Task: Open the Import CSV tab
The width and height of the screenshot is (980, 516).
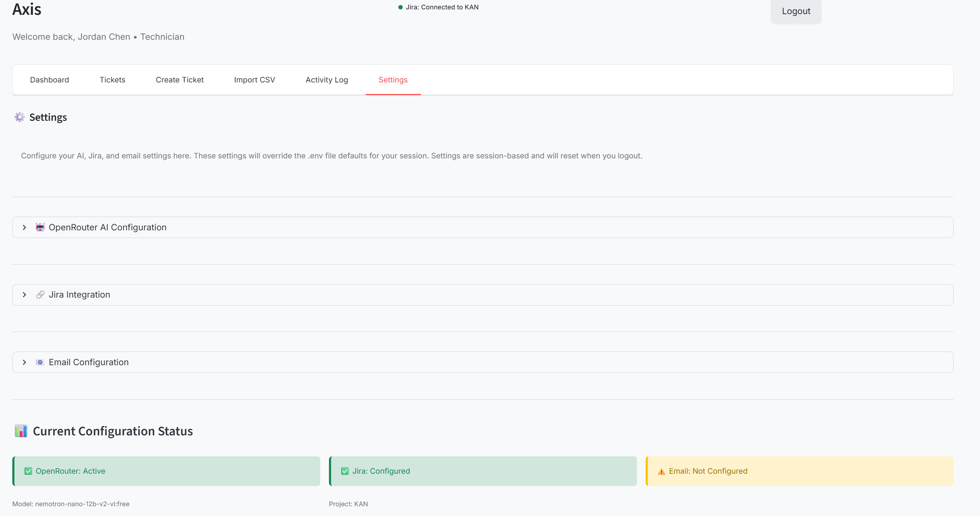Action: click(x=254, y=80)
